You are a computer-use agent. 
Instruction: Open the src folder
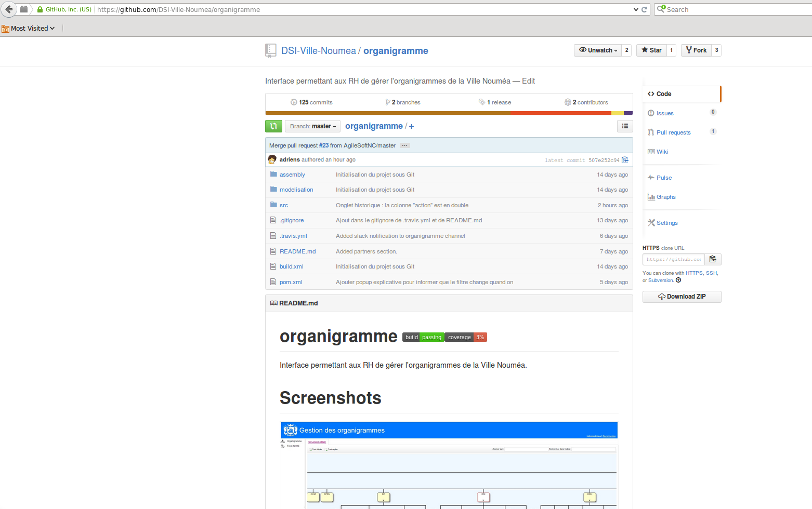(284, 205)
